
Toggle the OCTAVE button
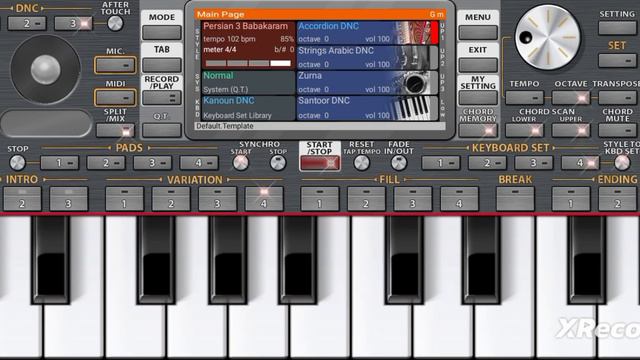tap(571, 98)
